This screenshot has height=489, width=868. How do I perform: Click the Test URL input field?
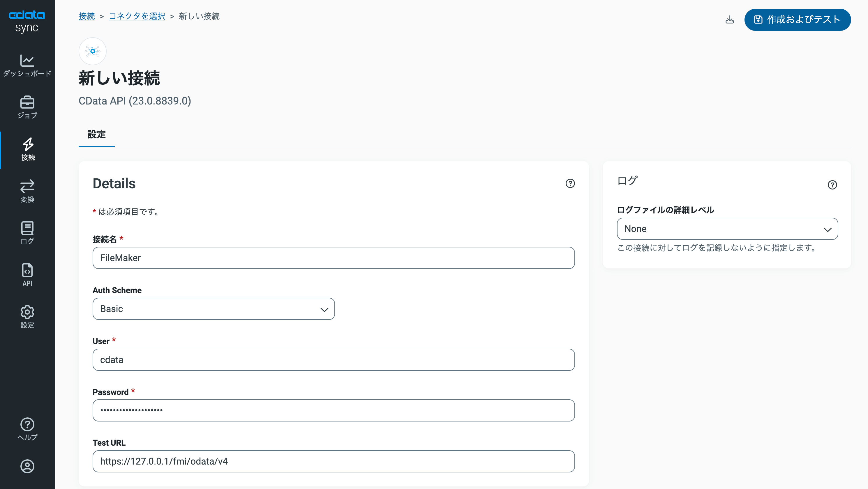tap(333, 461)
